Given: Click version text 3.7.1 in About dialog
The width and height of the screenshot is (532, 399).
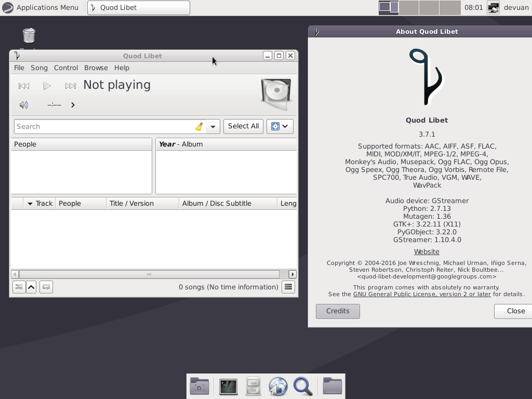Looking at the screenshot, I should click(427, 135).
